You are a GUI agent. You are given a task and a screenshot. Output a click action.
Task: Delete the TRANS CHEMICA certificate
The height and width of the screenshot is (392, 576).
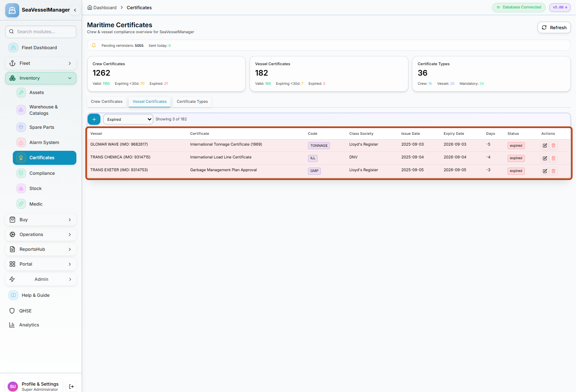coord(554,158)
